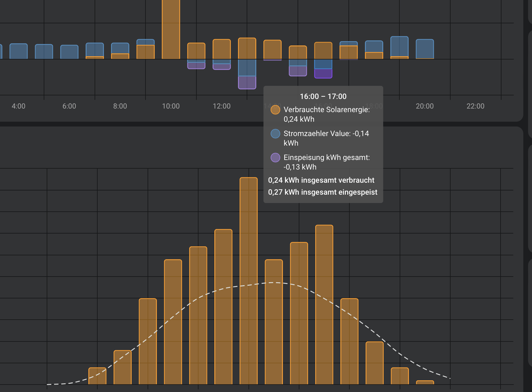The height and width of the screenshot is (392, 532).
Task: Click the 8:00 time axis label
Action: 120,106
